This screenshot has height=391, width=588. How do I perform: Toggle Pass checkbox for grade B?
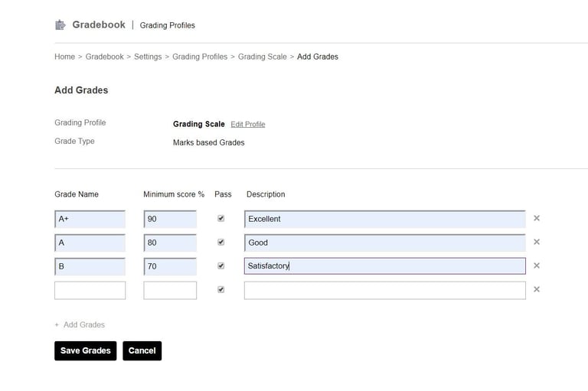coord(221,266)
